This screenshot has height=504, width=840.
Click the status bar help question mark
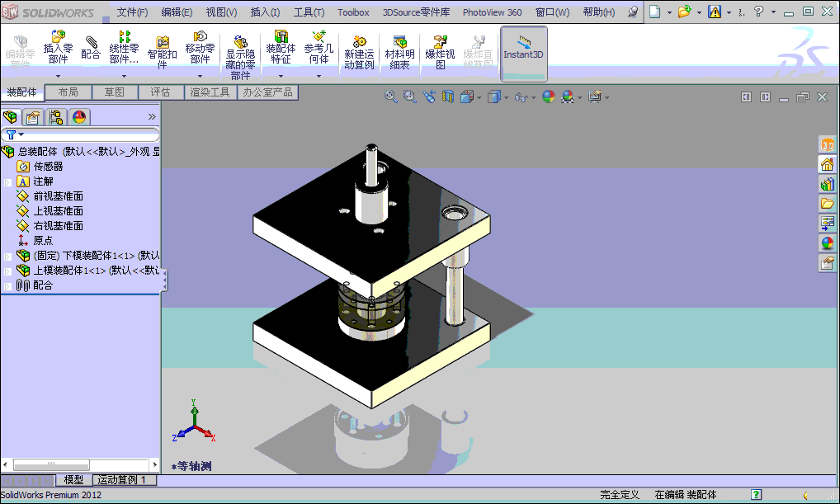(x=757, y=494)
